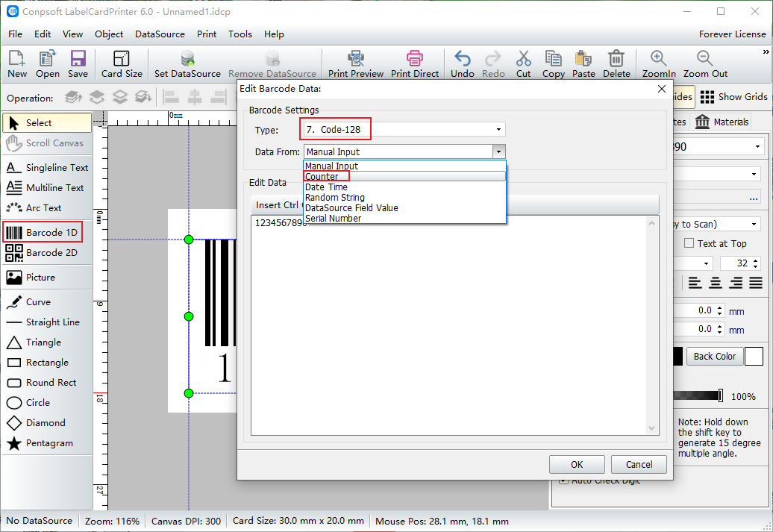Click Forever License label
773x532 pixels.
[732, 34]
